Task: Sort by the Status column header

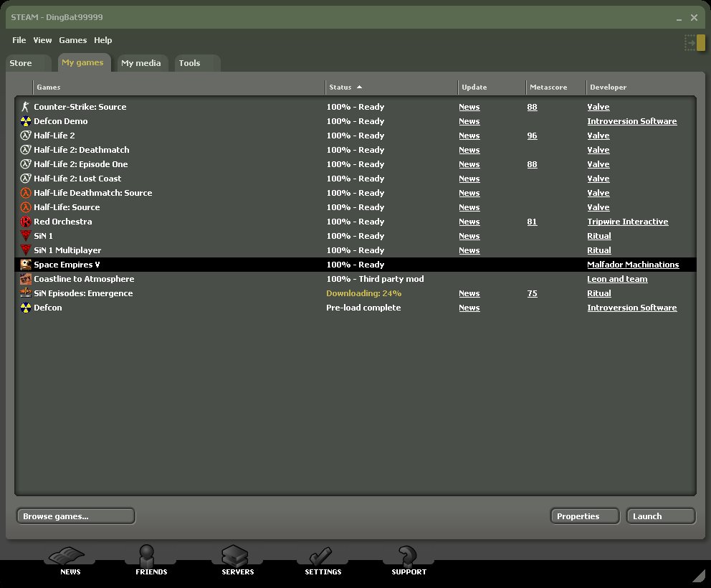Action: coord(340,87)
